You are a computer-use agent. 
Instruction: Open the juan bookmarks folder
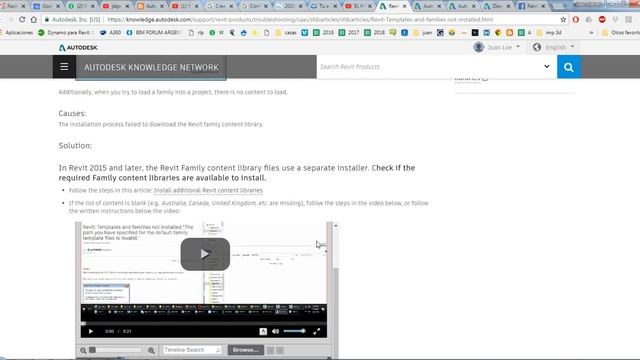point(422,32)
